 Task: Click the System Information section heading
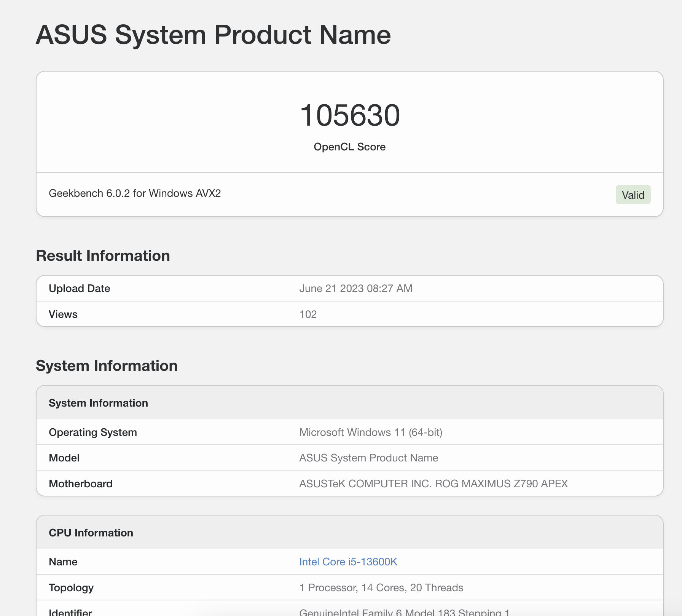[107, 365]
